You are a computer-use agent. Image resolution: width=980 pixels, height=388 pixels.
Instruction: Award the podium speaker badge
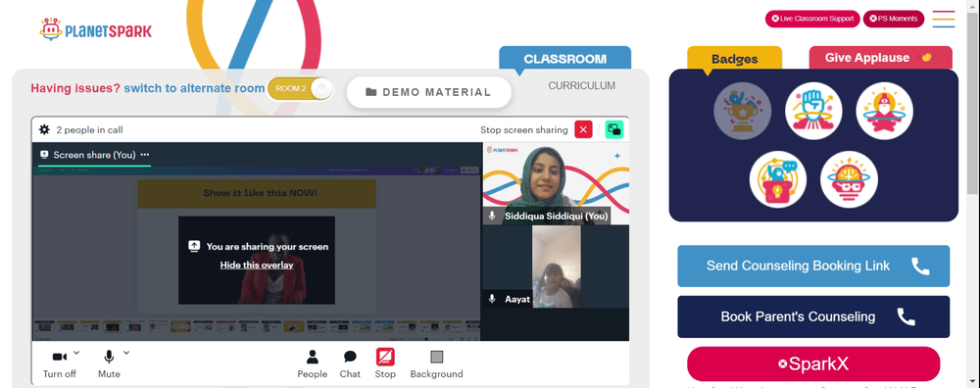click(778, 179)
